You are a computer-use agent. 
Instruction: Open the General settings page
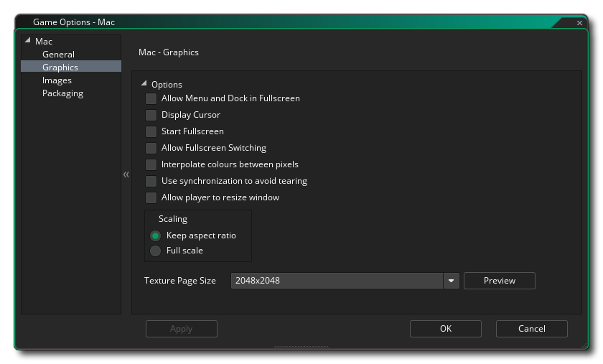click(58, 55)
